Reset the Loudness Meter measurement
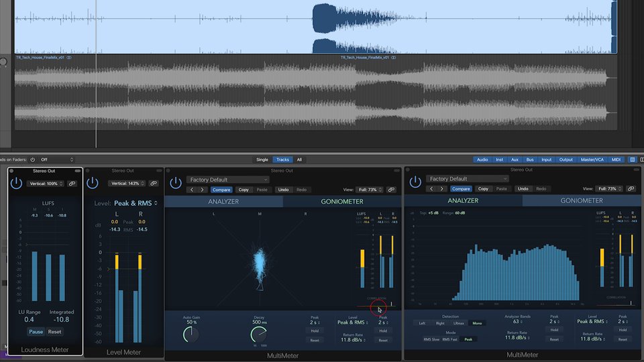Viewport: 644px width, 362px height. [54, 332]
